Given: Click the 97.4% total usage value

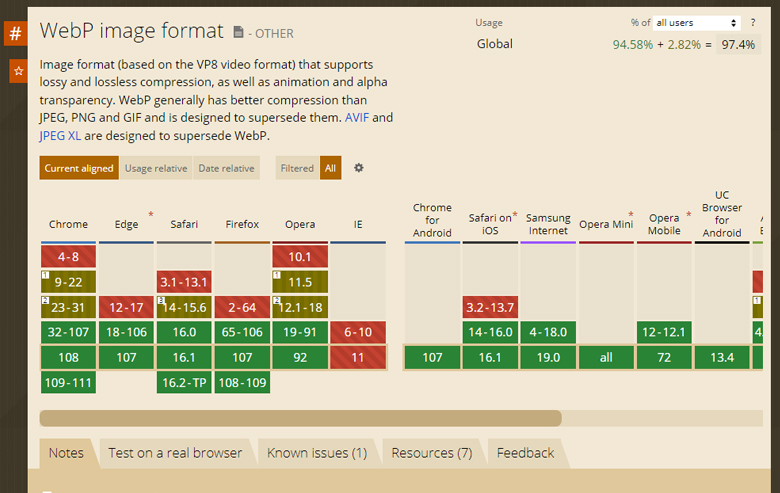Looking at the screenshot, I should point(738,44).
